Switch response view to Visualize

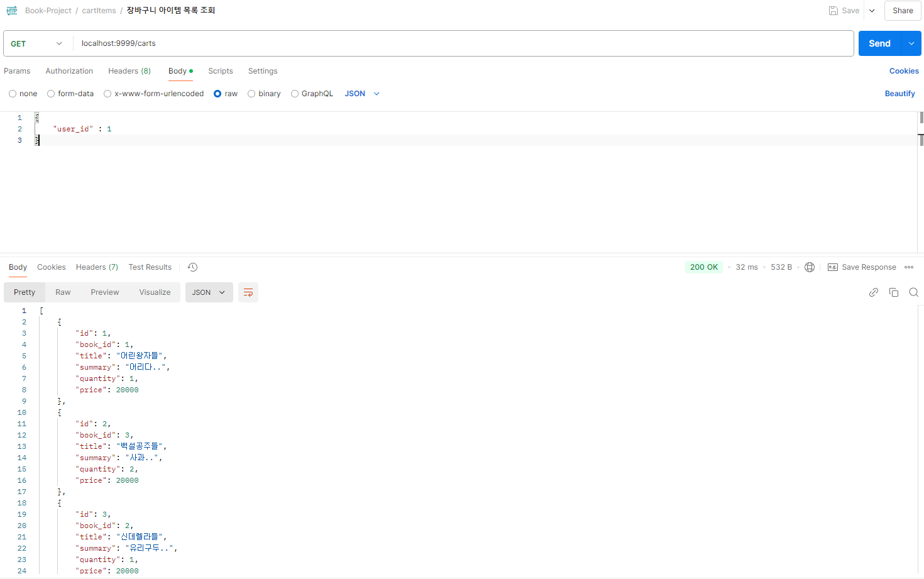(x=155, y=292)
